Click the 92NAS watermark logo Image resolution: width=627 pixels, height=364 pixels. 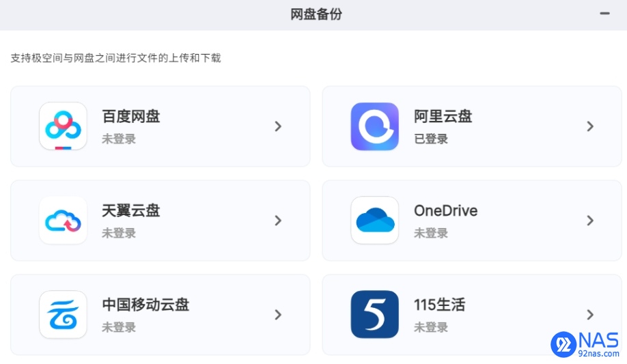[585, 344]
